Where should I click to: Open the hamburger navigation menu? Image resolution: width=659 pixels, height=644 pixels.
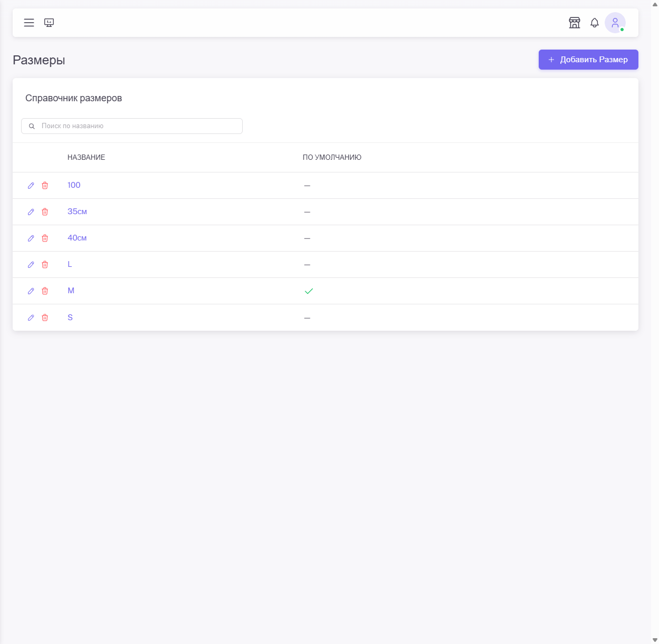29,23
